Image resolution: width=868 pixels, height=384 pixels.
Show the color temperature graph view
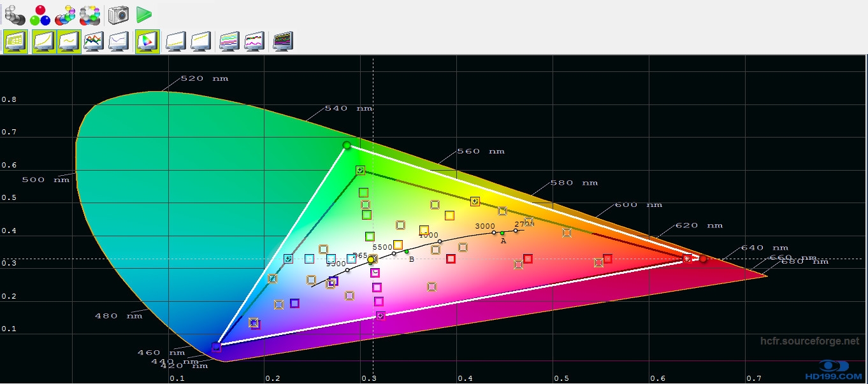(x=119, y=41)
